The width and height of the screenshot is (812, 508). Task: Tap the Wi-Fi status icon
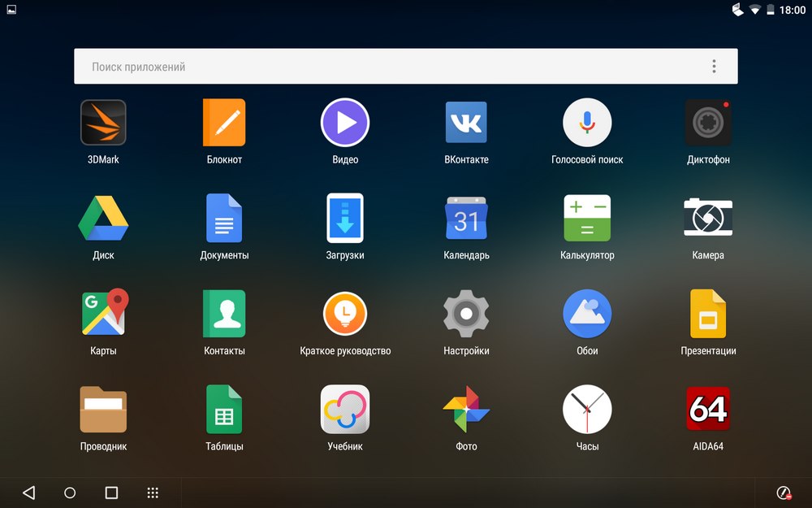tap(755, 9)
